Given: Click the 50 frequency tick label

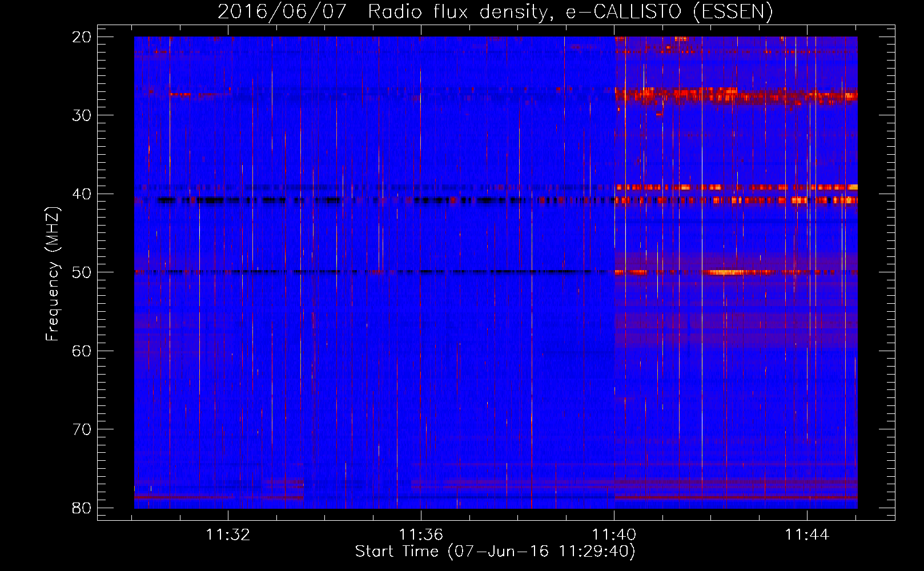Looking at the screenshot, I should (82, 272).
